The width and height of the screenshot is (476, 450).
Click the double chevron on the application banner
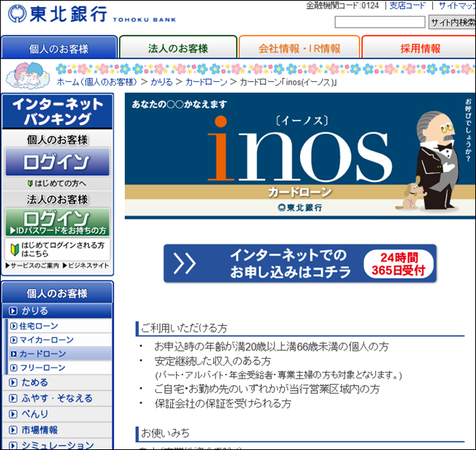coord(184,263)
